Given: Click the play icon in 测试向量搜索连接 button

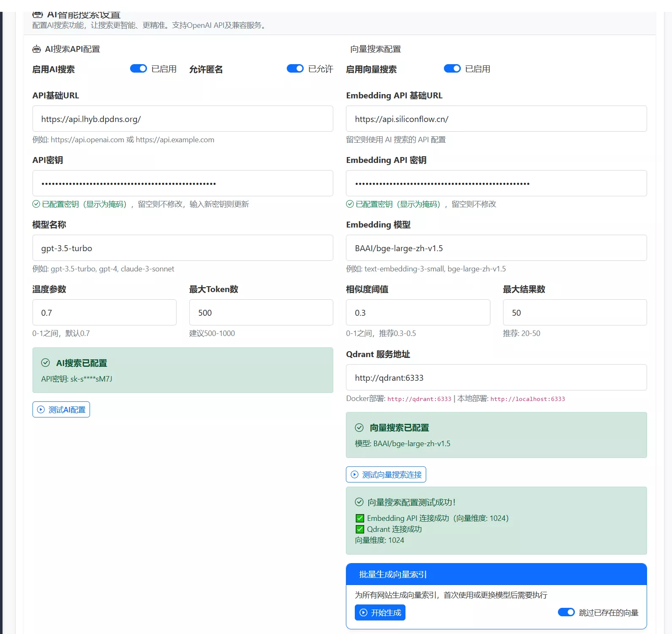Looking at the screenshot, I should tap(355, 474).
